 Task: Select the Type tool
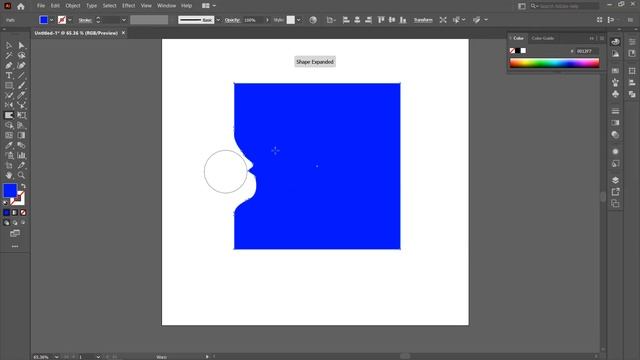click(x=9, y=76)
